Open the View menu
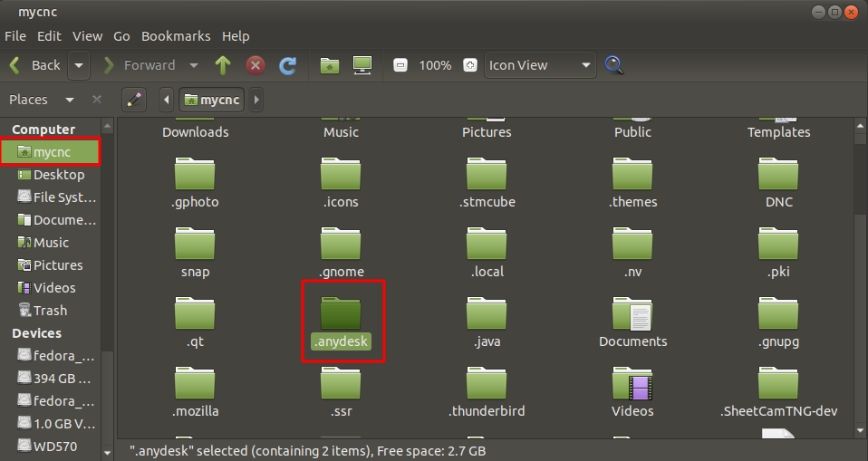Screen dimensions: 868x461 coord(88,36)
